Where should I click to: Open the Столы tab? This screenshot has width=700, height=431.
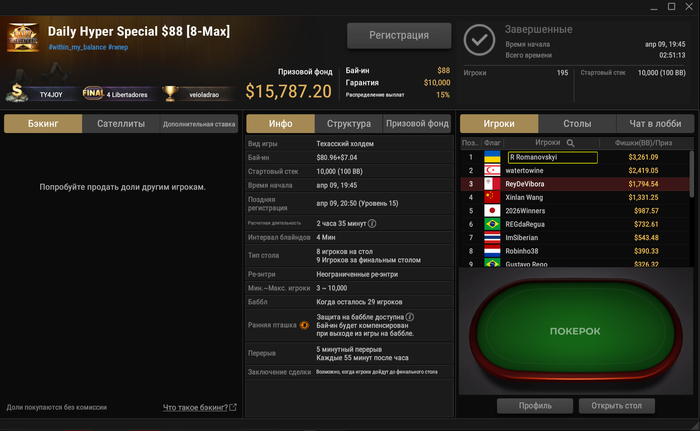click(577, 124)
